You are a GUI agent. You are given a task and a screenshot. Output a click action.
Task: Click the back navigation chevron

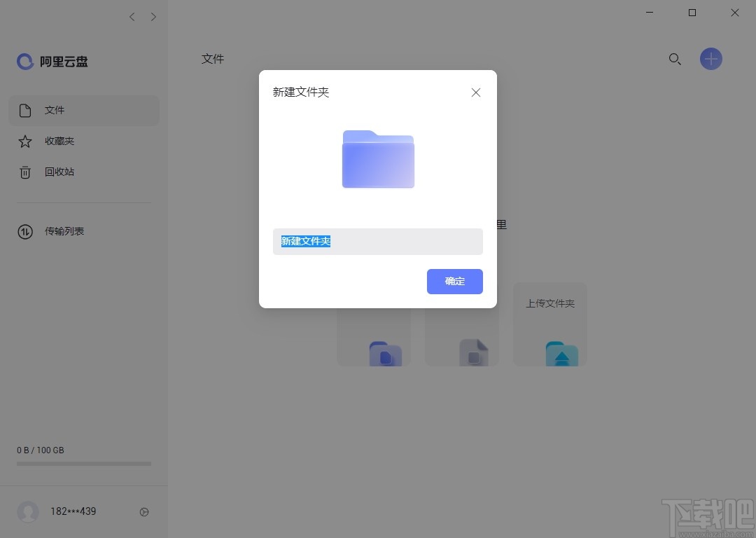tap(132, 16)
